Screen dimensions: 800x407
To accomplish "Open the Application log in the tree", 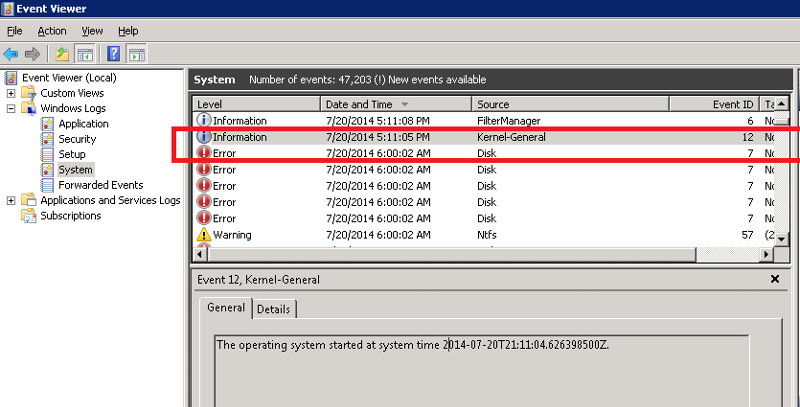I will 83,124.
